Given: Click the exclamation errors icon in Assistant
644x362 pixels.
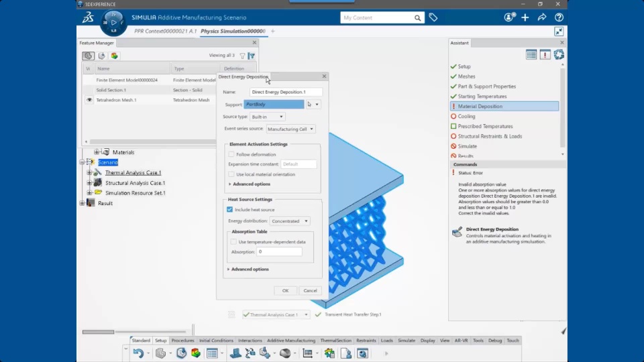Looking at the screenshot, I should tap(545, 54).
